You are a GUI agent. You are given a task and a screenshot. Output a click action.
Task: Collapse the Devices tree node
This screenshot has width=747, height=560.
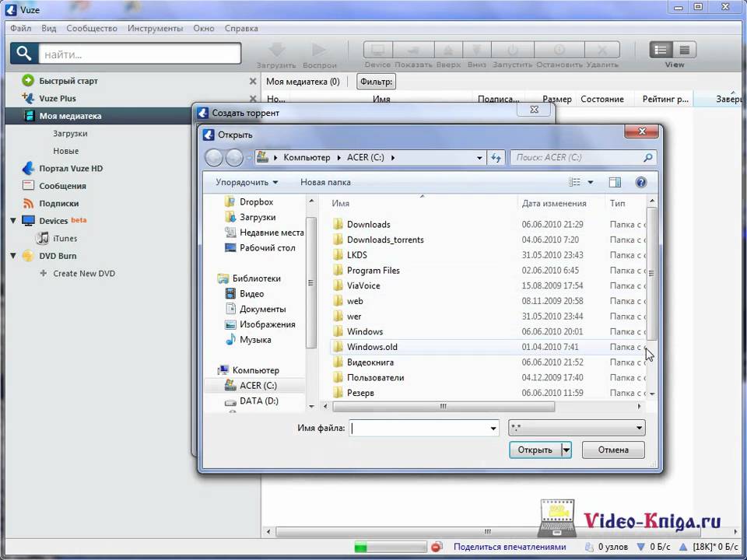coord(13,220)
